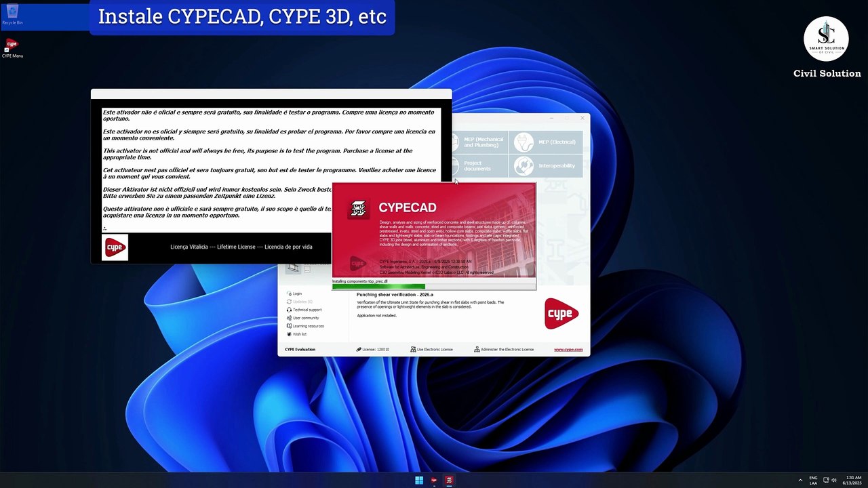Select the MEP (Electrical) tile
This screenshot has height=488, width=868.
tap(546, 142)
